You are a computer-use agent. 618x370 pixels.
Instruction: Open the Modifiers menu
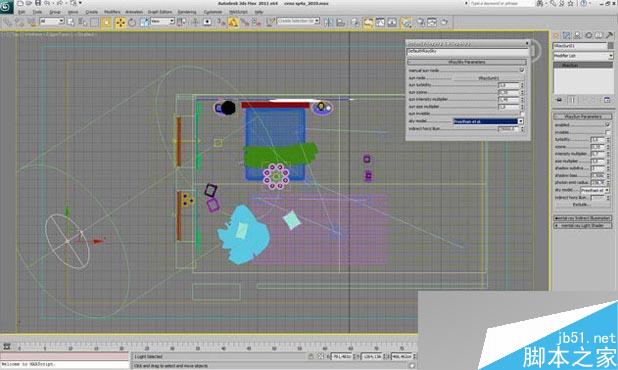(112, 12)
